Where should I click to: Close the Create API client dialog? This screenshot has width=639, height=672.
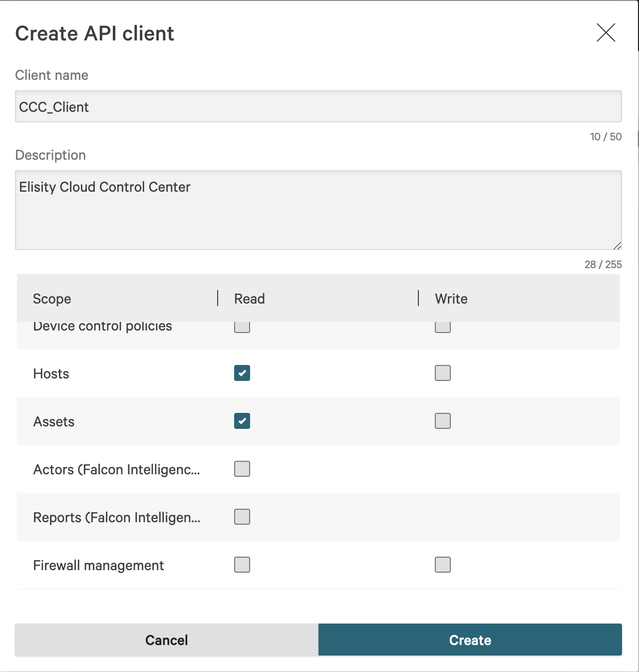pyautogui.click(x=606, y=33)
